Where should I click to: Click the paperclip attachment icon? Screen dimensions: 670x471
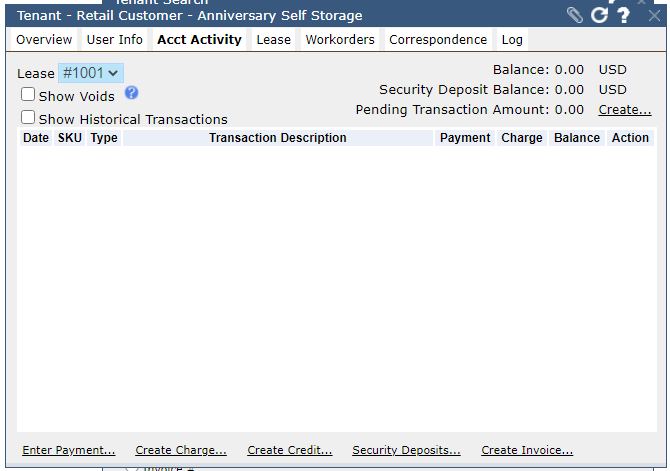pos(575,15)
